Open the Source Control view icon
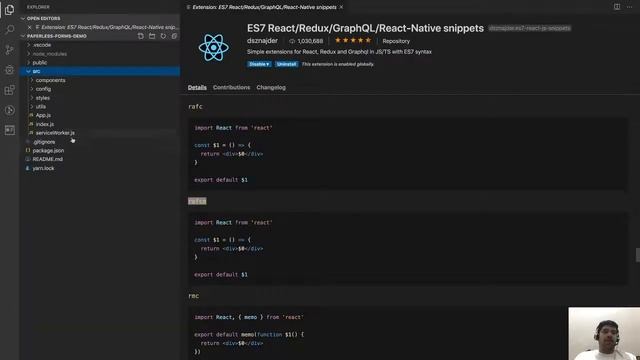Screen dimensions: 640x360 coord(9,49)
